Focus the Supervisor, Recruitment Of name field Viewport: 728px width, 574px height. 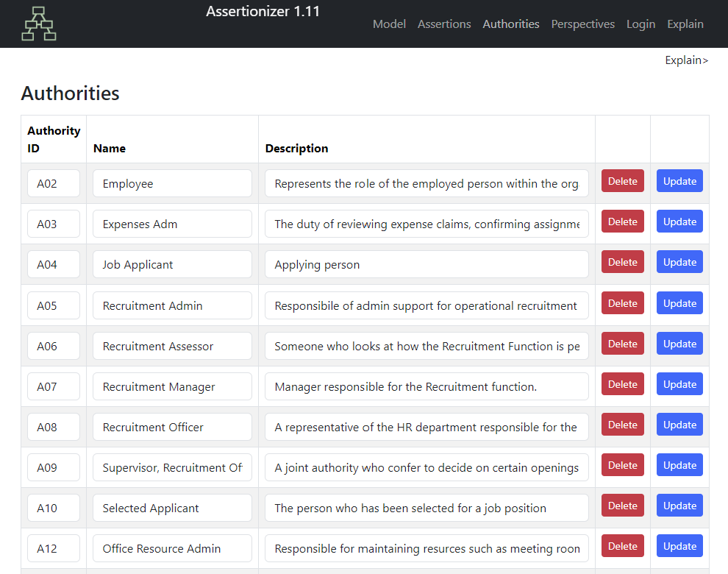[x=172, y=467]
